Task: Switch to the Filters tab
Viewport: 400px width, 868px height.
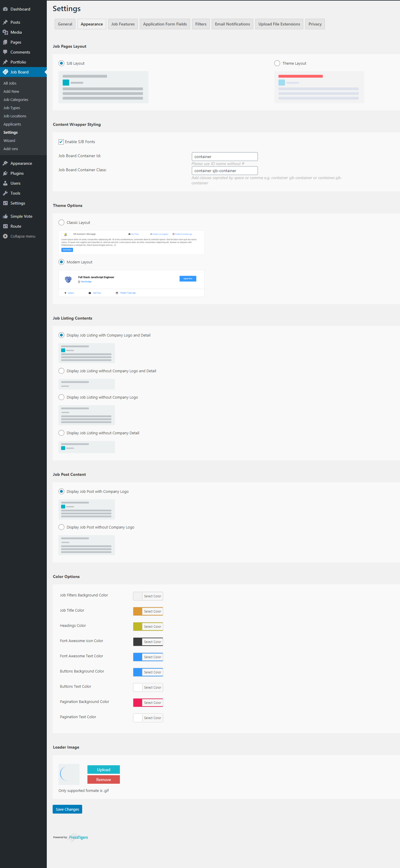Action: point(201,24)
